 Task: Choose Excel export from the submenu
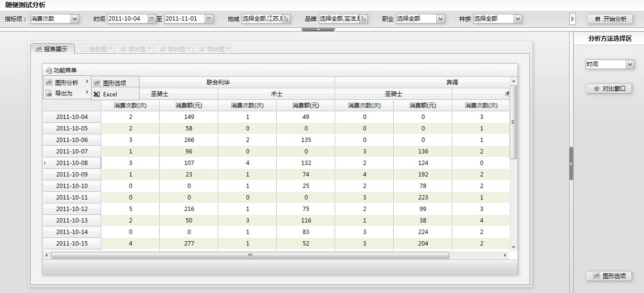pyautogui.click(x=116, y=94)
